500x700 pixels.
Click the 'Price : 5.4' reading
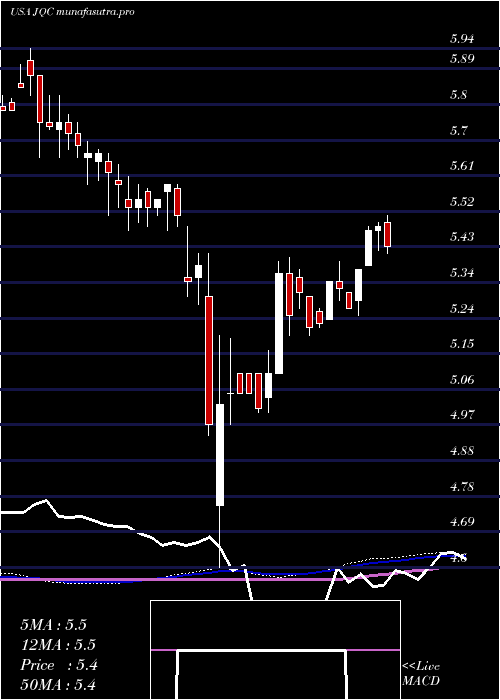(x=59, y=665)
